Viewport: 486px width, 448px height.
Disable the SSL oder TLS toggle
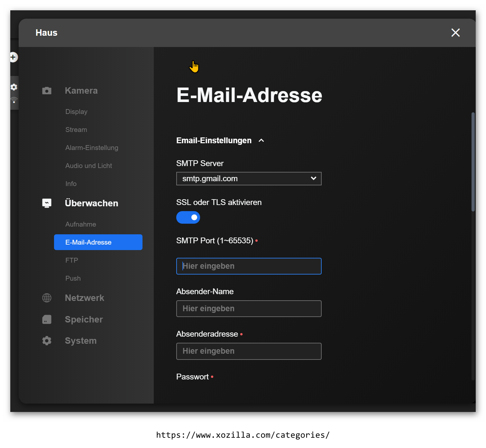188,218
